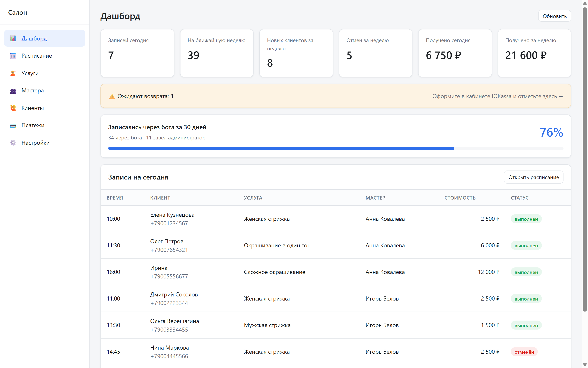
Task: Click the Отмен за неделю card
Action: point(375,53)
